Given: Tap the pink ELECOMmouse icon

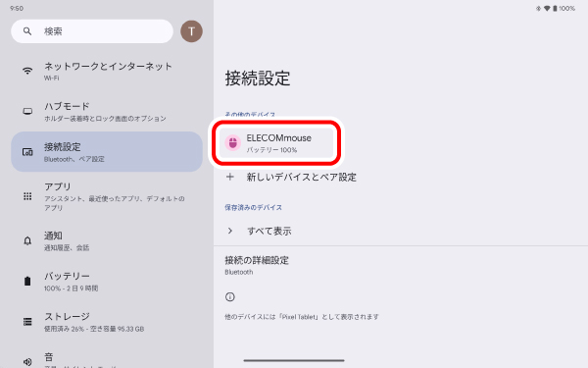Looking at the screenshot, I should [x=233, y=142].
